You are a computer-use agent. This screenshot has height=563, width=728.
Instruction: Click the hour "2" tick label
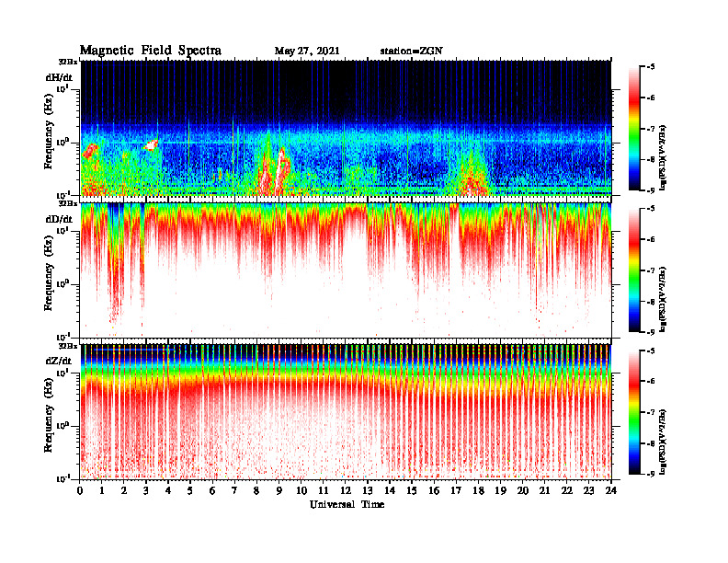[124, 491]
